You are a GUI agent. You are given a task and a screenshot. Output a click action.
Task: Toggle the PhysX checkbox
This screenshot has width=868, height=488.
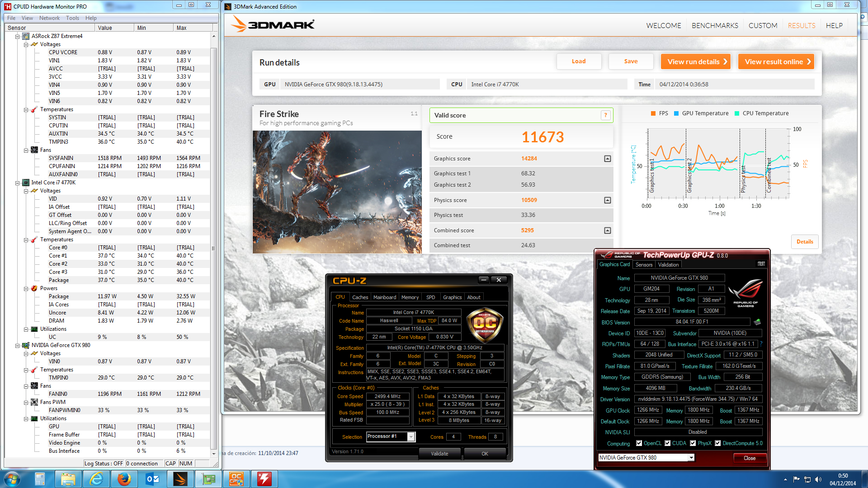(693, 443)
